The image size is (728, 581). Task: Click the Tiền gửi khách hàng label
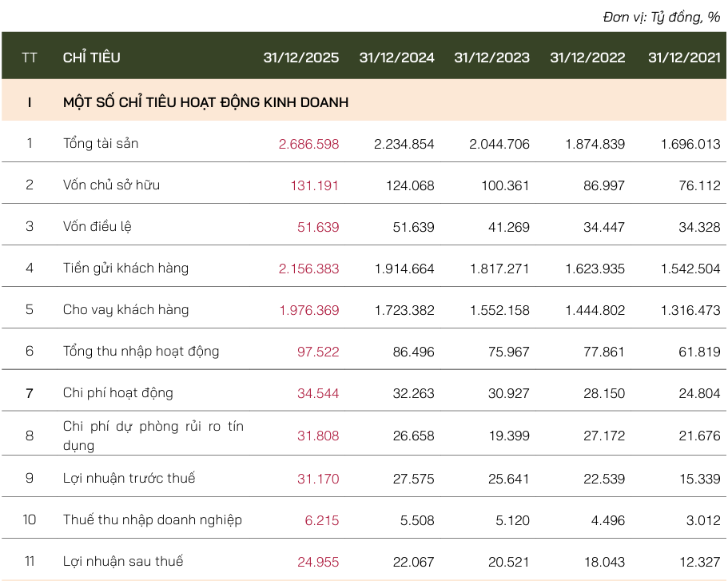(x=125, y=269)
